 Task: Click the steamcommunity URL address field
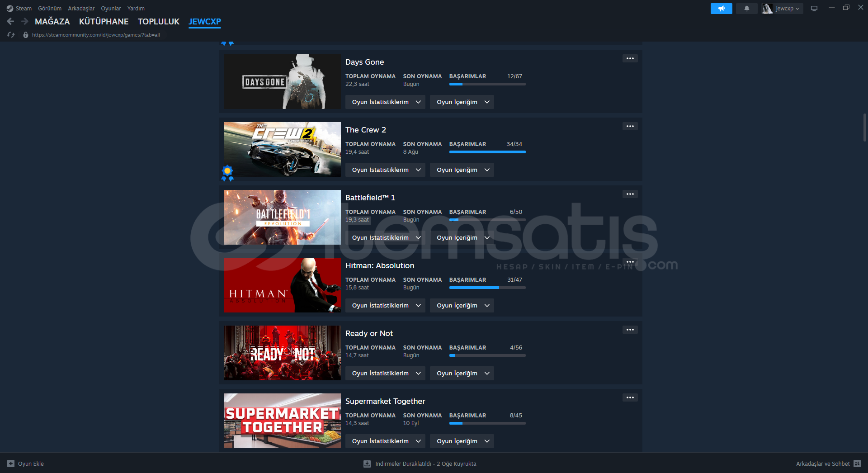point(96,35)
